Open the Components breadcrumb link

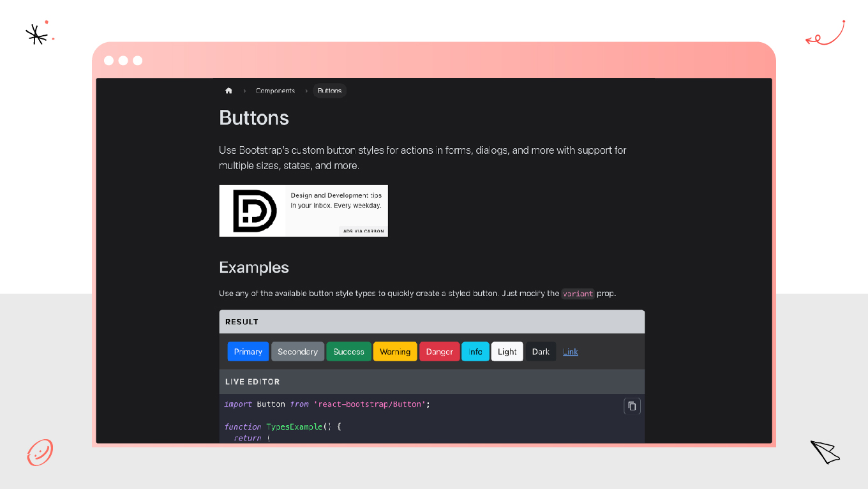275,91
